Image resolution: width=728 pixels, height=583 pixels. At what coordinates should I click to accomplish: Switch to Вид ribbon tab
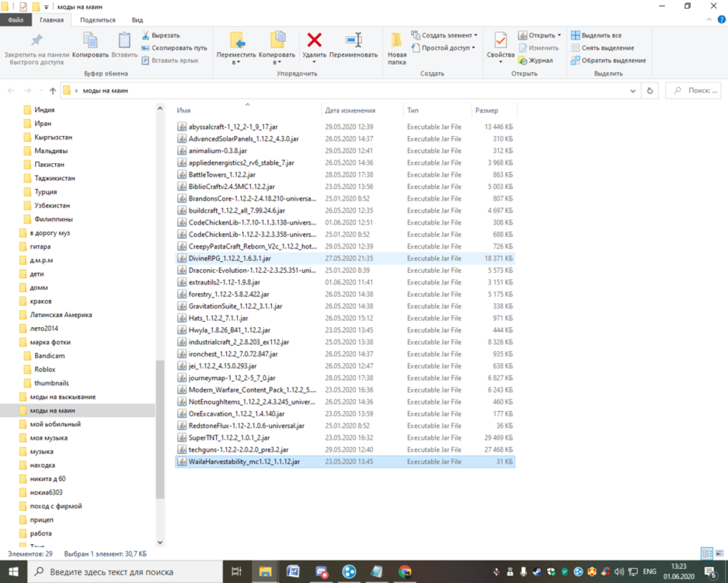pyautogui.click(x=138, y=20)
